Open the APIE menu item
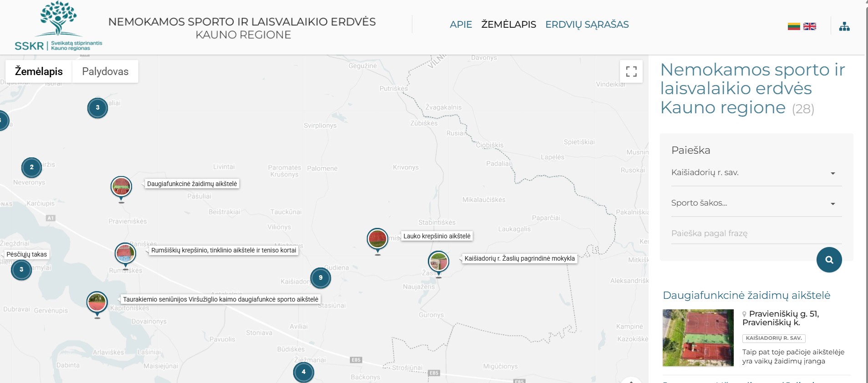The width and height of the screenshot is (868, 383). pos(461,25)
